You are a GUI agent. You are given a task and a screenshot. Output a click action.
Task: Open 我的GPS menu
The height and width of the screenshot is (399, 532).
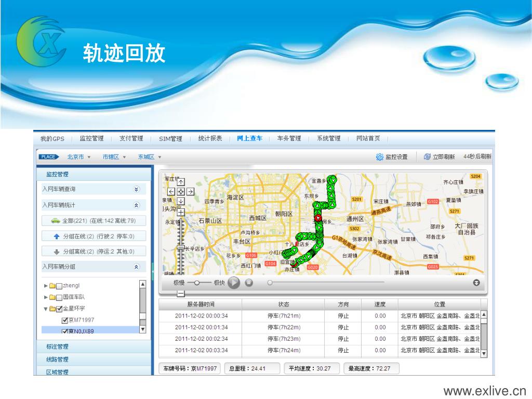coord(52,138)
